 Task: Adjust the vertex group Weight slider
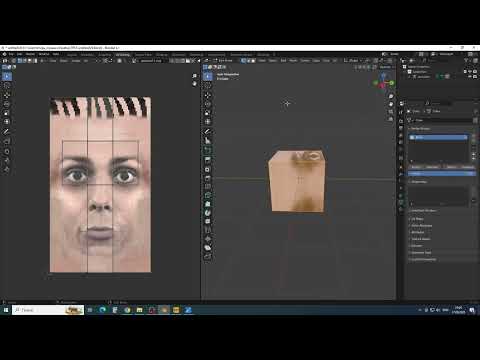[442, 174]
